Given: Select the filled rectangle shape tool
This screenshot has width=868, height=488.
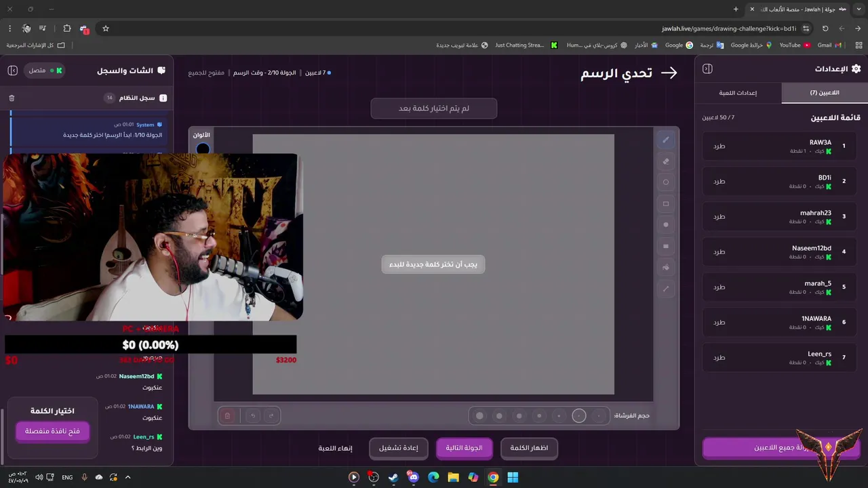Looking at the screenshot, I should click(665, 246).
